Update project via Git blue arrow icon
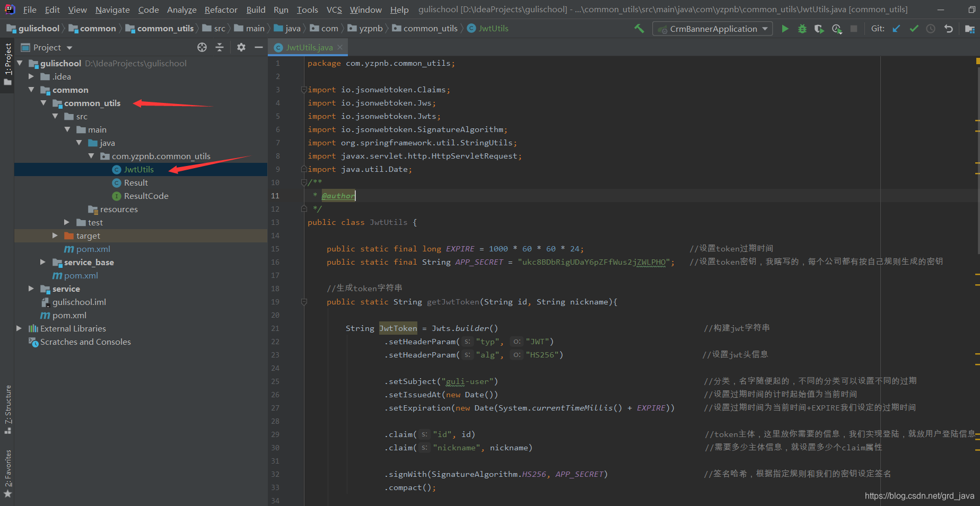Viewport: 980px width, 506px height. [x=896, y=29]
